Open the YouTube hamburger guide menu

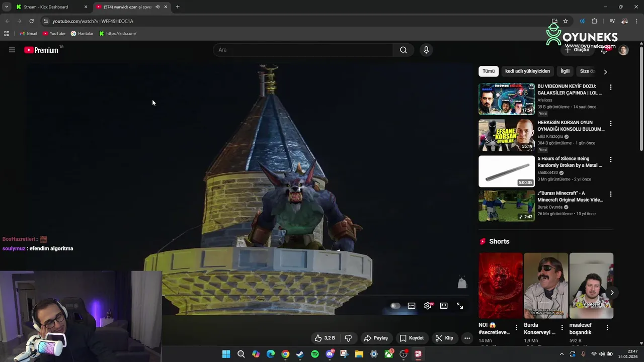coord(12,50)
